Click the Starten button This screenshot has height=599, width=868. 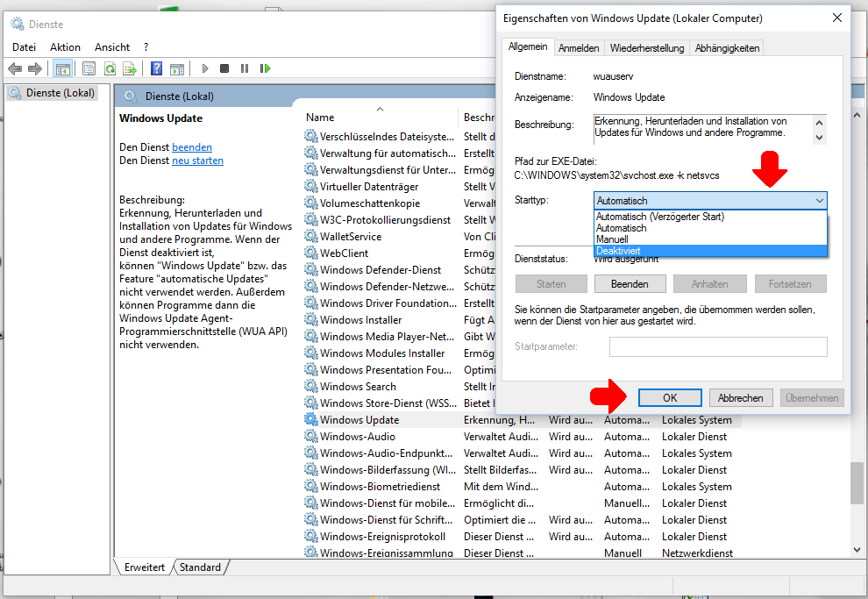(551, 284)
